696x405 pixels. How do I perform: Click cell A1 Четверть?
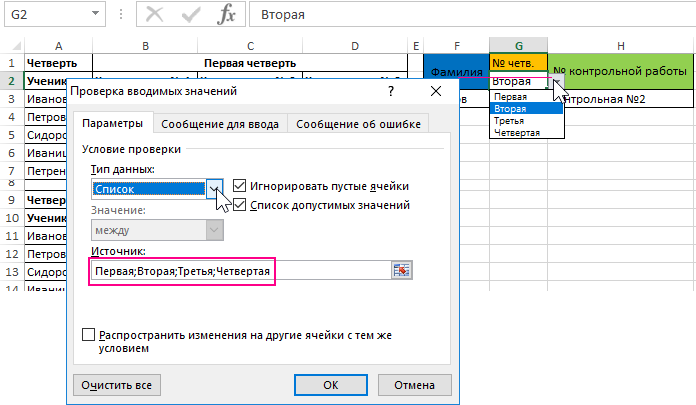point(59,63)
